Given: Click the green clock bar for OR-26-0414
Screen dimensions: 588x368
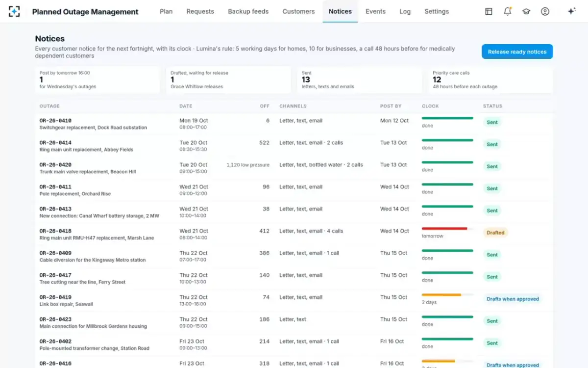Looking at the screenshot, I should (447, 140).
